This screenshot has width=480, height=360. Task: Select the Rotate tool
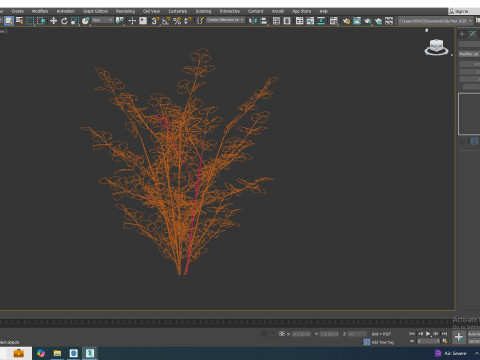click(x=64, y=21)
